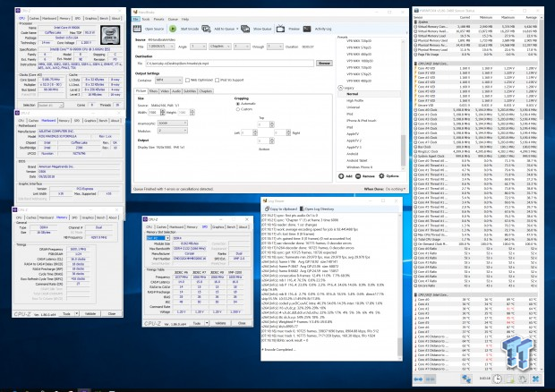Select the Android Tablet preset

tap(357, 160)
